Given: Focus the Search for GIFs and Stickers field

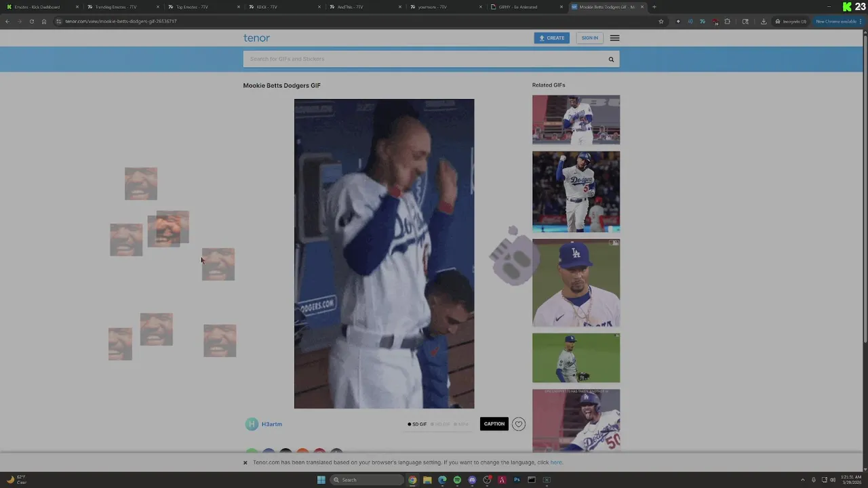Looking at the screenshot, I should (424, 59).
